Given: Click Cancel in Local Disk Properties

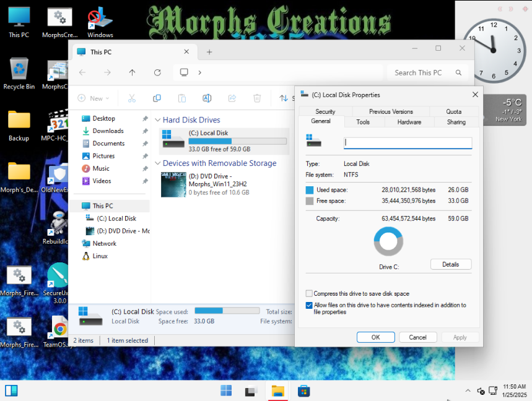Looking at the screenshot, I should click(x=417, y=337).
